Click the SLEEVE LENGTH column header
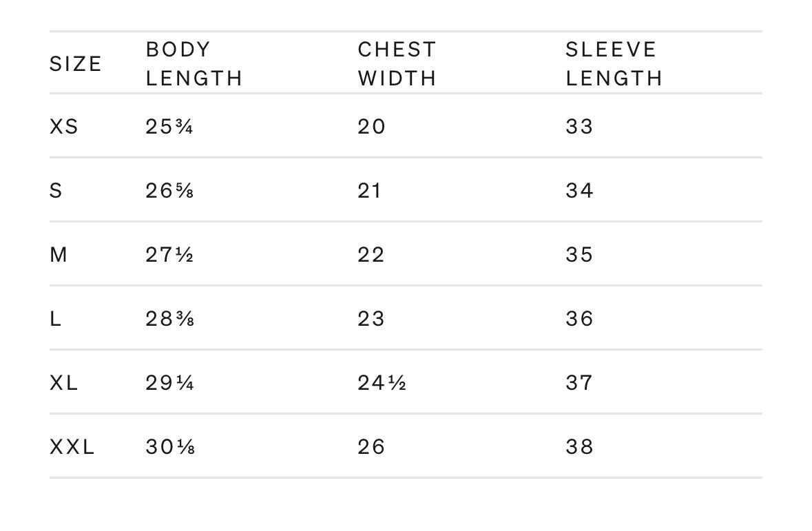Screen dimensions: 812x531 (x=614, y=64)
